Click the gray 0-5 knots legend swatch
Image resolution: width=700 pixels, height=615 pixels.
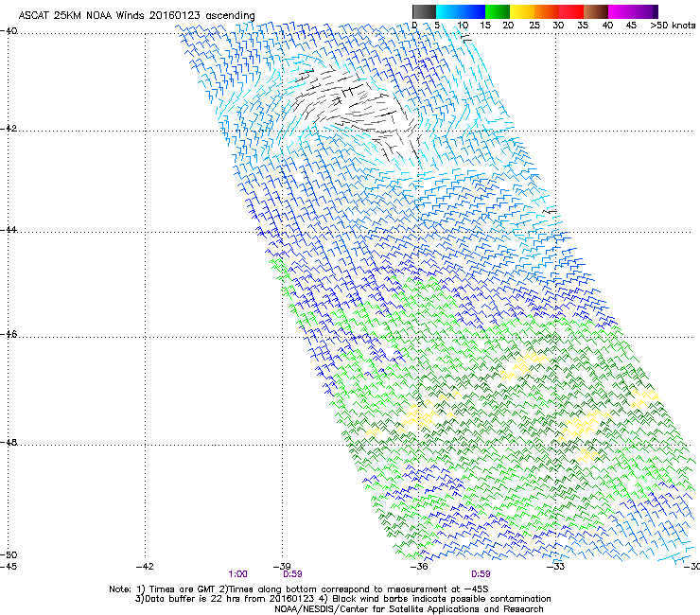point(424,11)
